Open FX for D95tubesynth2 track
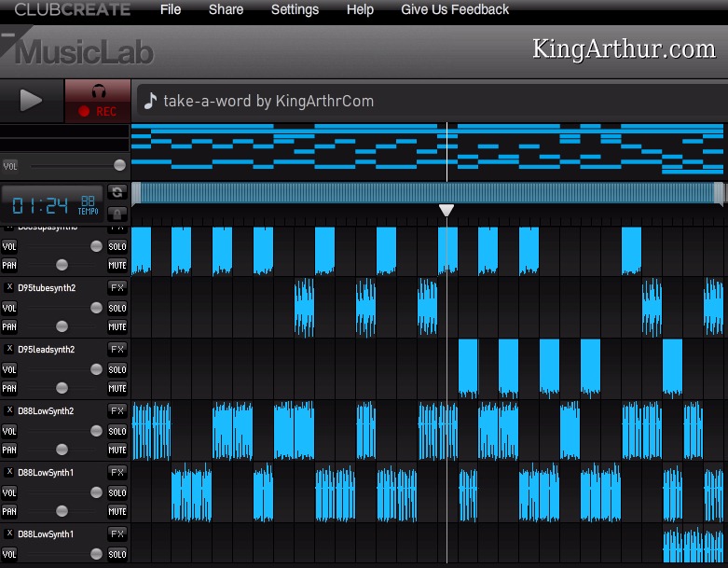 (117, 287)
